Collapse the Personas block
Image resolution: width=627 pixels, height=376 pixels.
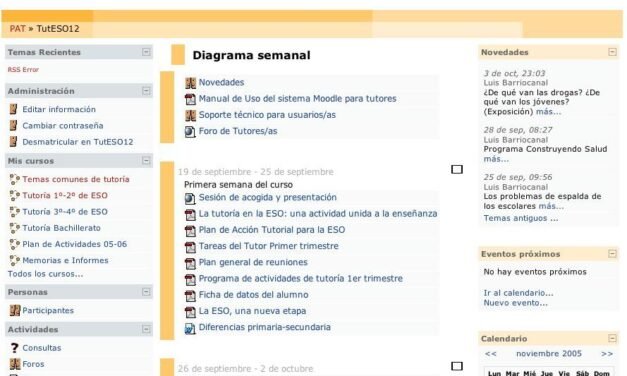coord(146,292)
